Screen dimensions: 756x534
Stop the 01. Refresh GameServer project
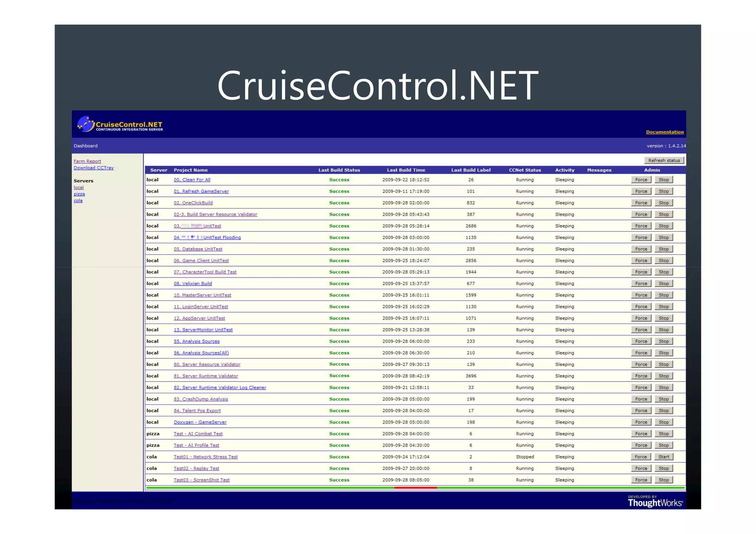click(x=664, y=191)
